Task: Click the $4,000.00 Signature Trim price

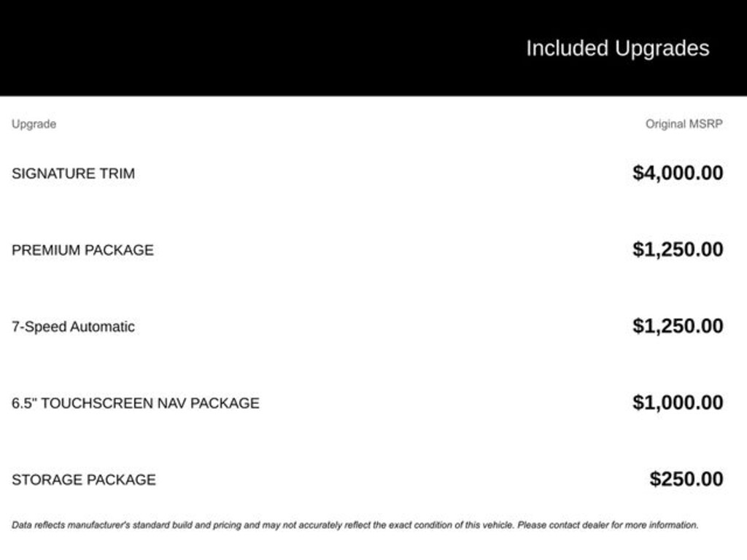Action: pyautogui.click(x=678, y=174)
